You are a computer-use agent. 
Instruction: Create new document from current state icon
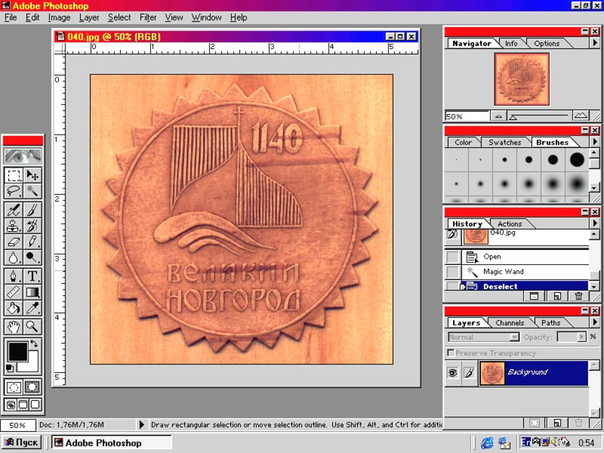pos(534,296)
